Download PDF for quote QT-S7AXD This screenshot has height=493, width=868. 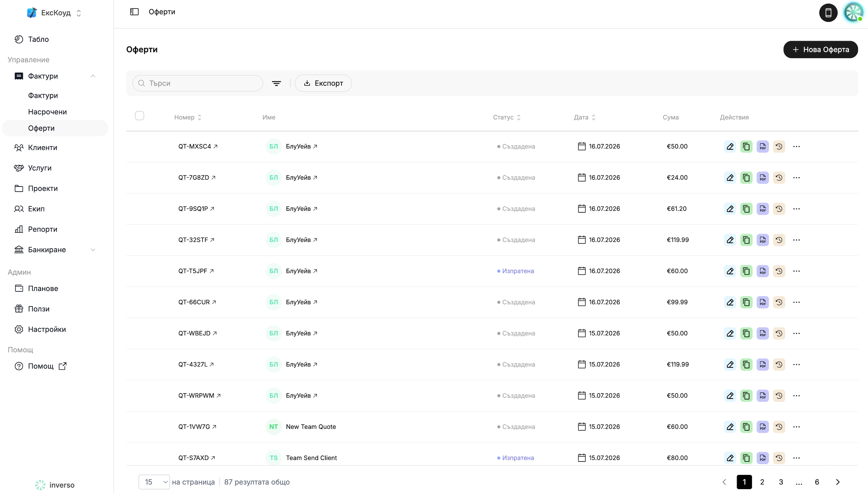click(x=762, y=458)
